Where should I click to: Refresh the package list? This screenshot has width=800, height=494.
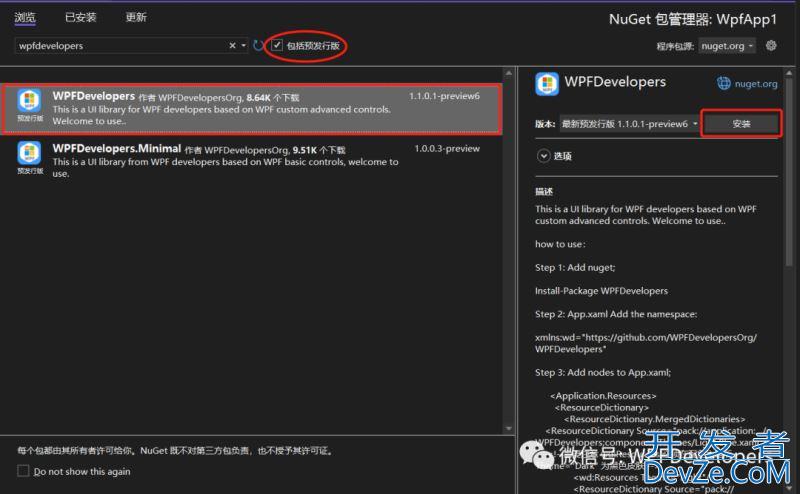[x=259, y=46]
